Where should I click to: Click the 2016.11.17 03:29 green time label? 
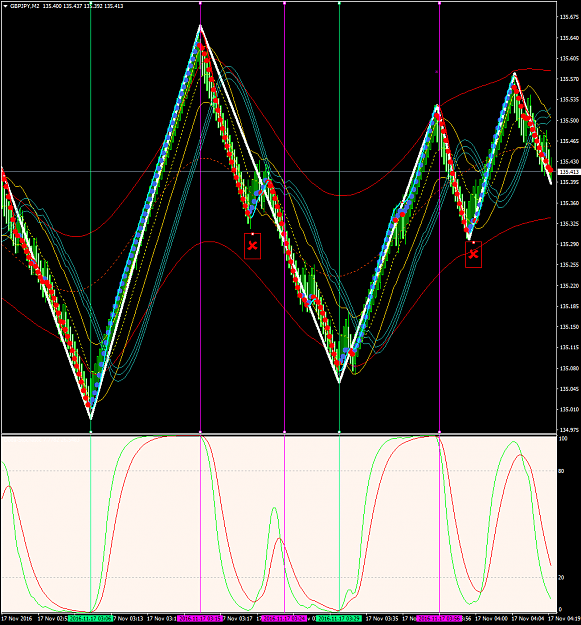[339, 619]
